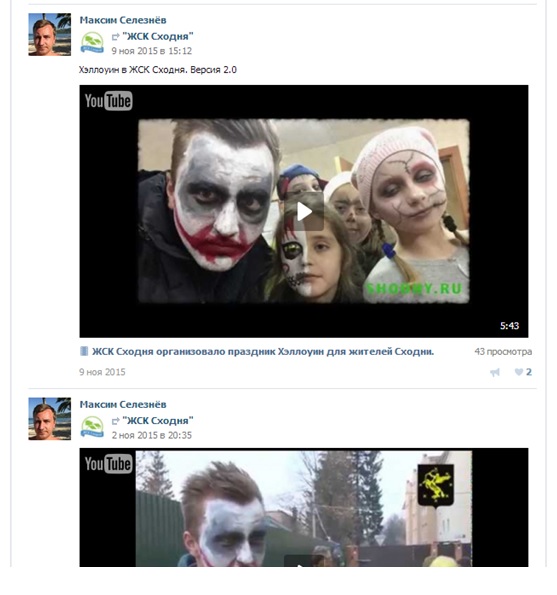This screenshot has width=557, height=595.
Task: Click repost arrow icon in first post
Action: [115, 37]
